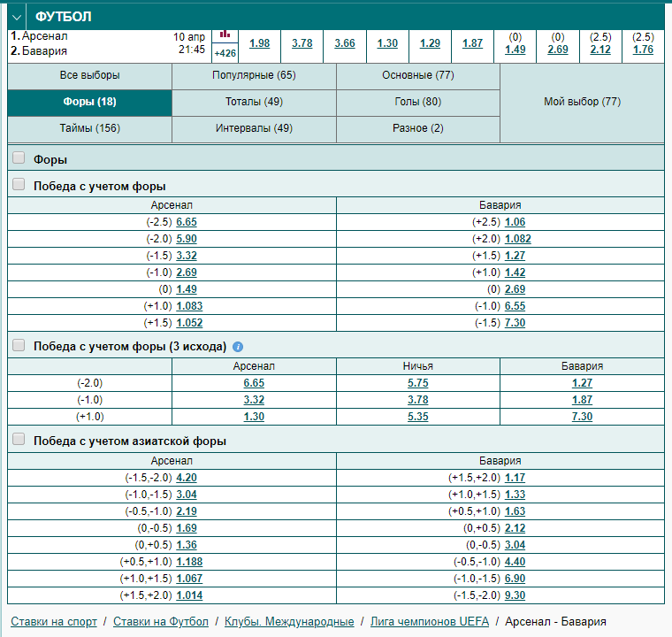Open the Тоталы (49) tab
Viewport: 672px width, 637px height.
254,102
